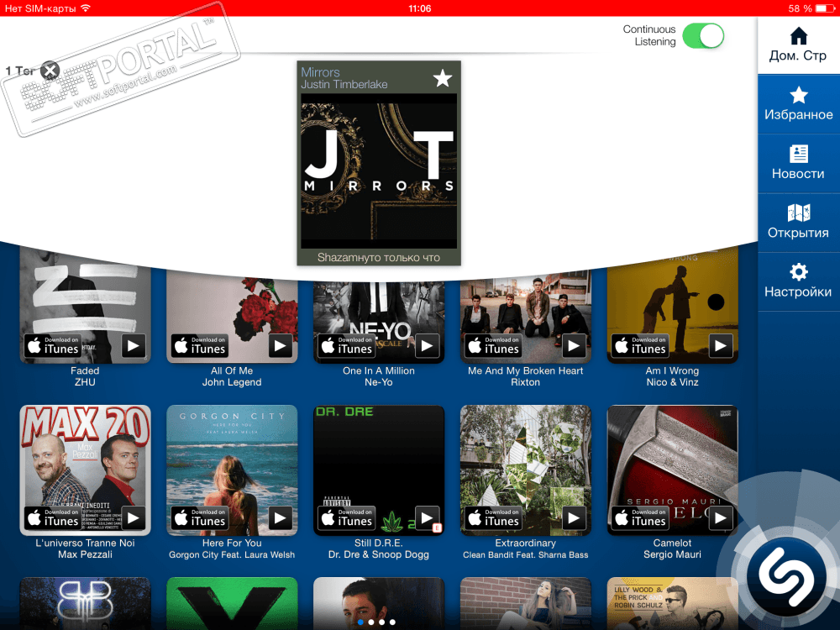Open the Новости news tab

798,164
